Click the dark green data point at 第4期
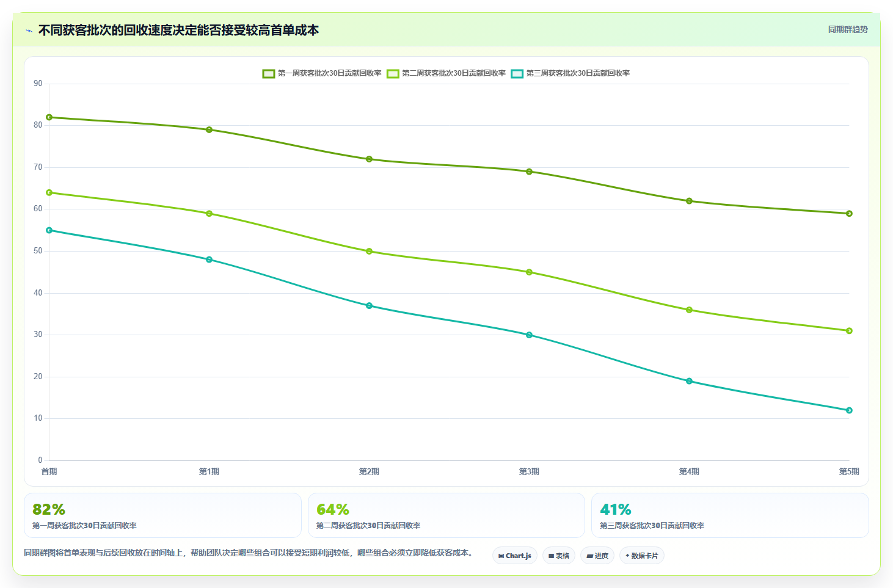 pos(689,201)
